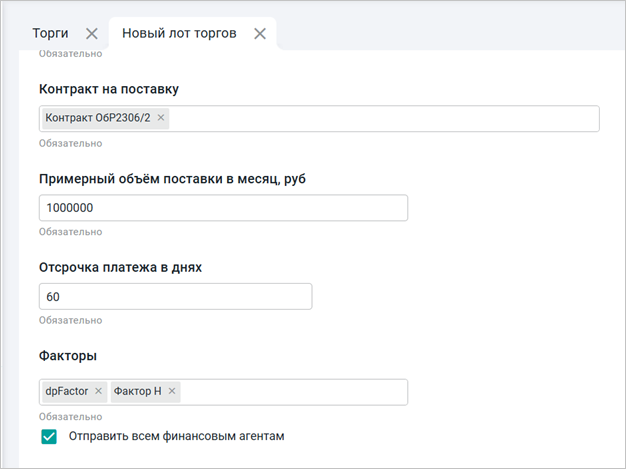Click the Контракт ОбР2306/2 chip label

98,118
